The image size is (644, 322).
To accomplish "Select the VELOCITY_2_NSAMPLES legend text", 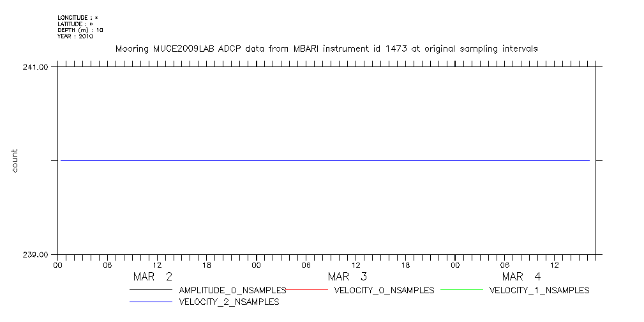I will 229,302.
